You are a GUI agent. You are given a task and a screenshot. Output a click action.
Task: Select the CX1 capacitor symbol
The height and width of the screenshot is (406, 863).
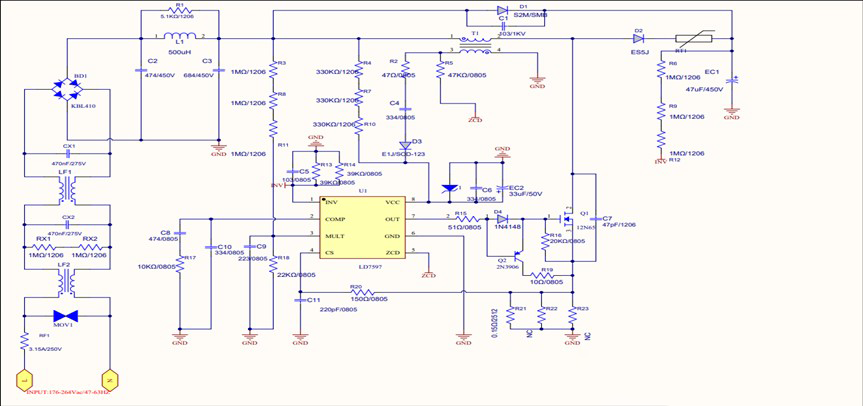pos(68,154)
